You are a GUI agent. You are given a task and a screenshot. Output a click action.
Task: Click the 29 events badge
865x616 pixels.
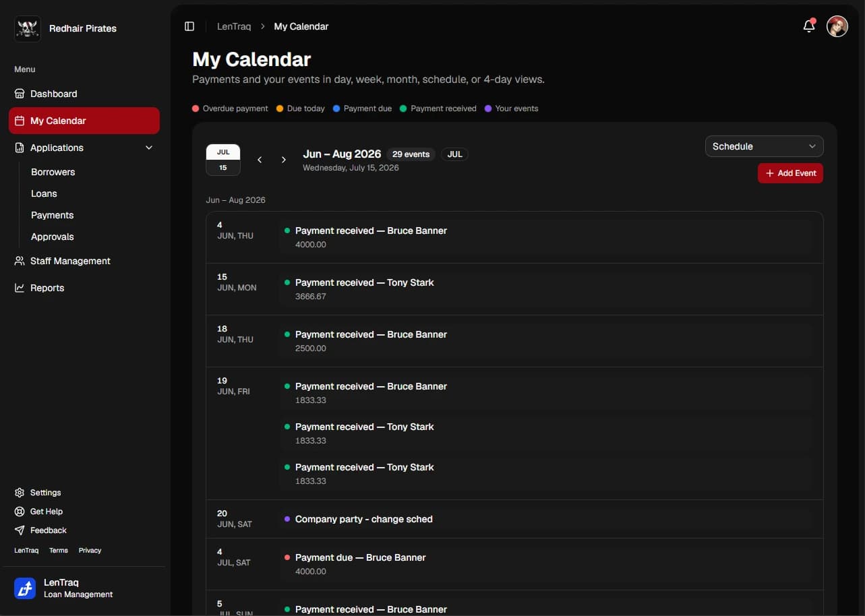pos(411,154)
